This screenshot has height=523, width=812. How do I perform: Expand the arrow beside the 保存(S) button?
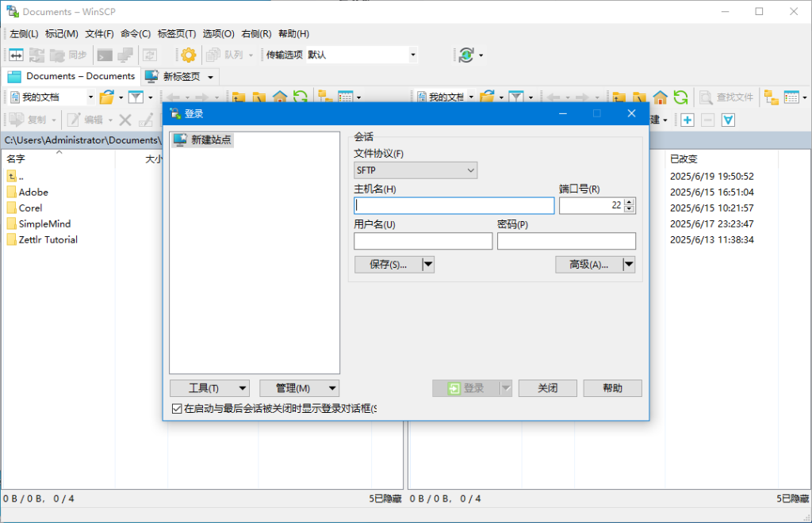(428, 265)
